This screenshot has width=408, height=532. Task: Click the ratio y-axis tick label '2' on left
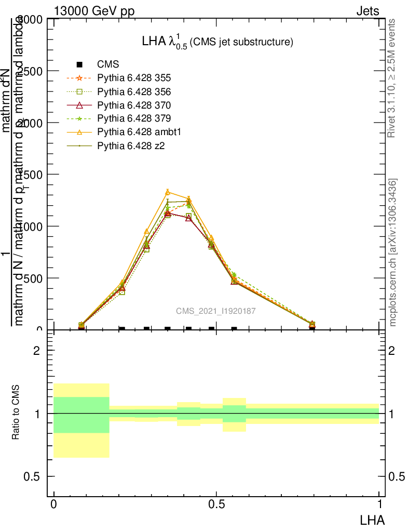pos(37,351)
